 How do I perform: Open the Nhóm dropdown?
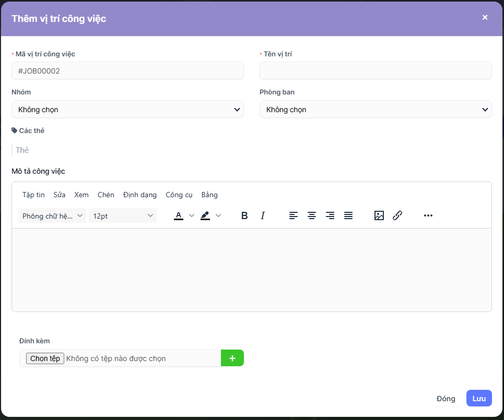127,110
